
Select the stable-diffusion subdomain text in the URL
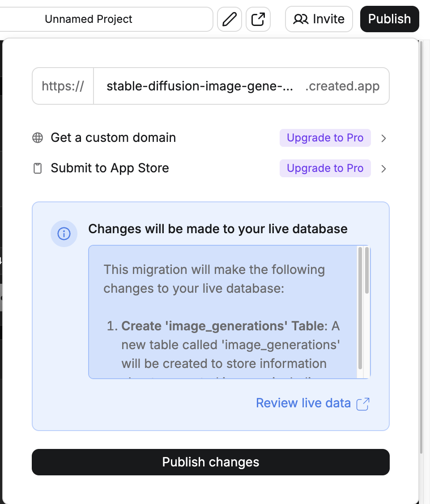click(199, 86)
